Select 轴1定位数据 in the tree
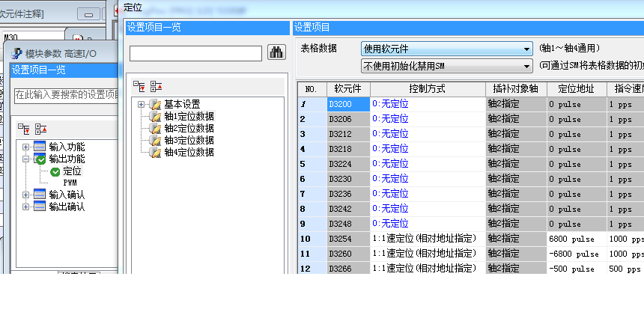This screenshot has height=330, width=644. click(189, 116)
